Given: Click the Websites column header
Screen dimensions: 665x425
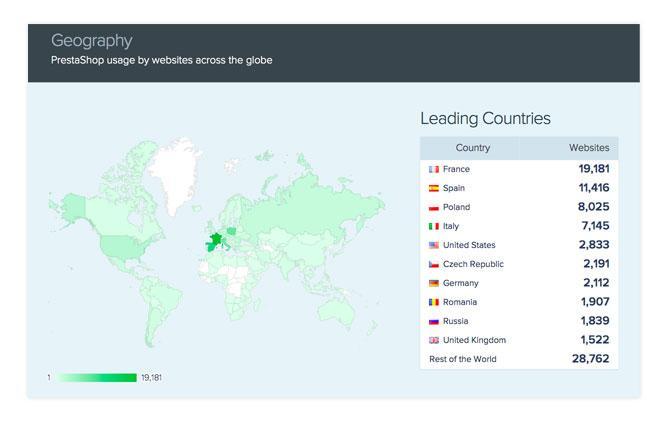Looking at the screenshot, I should click(589, 148).
